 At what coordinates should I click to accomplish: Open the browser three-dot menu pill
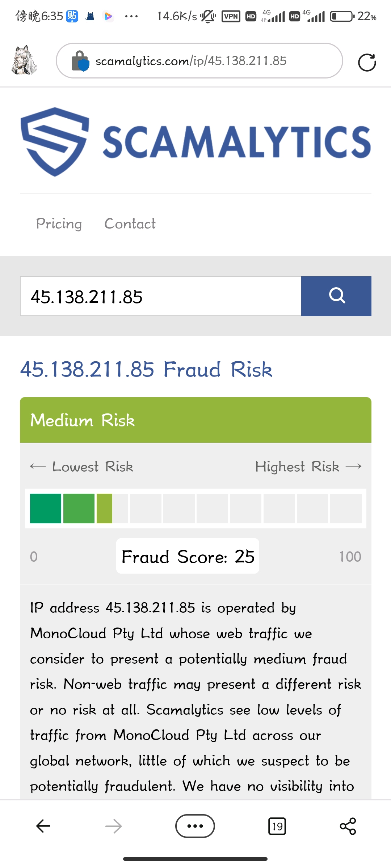(195, 826)
